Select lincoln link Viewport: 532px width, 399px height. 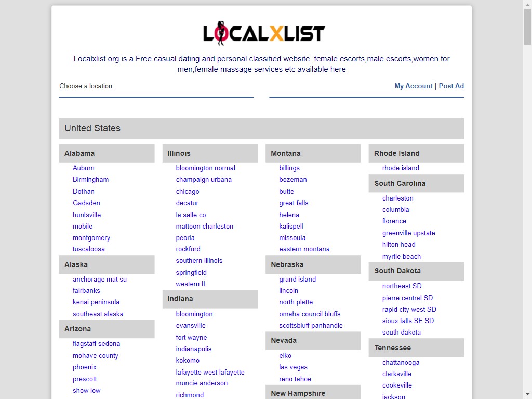click(288, 291)
